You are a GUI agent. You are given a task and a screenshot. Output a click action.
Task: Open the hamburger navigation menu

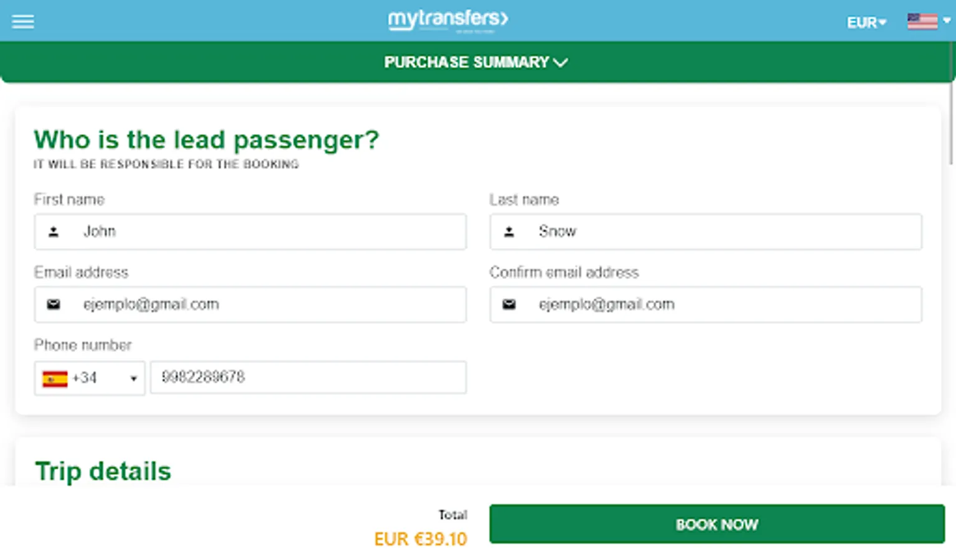(23, 22)
